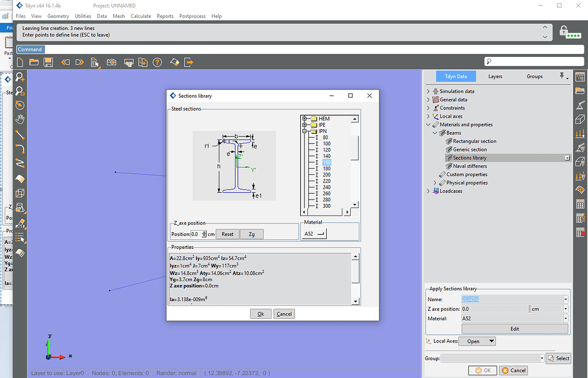Select the Create NURBS curve tool

click(20, 163)
